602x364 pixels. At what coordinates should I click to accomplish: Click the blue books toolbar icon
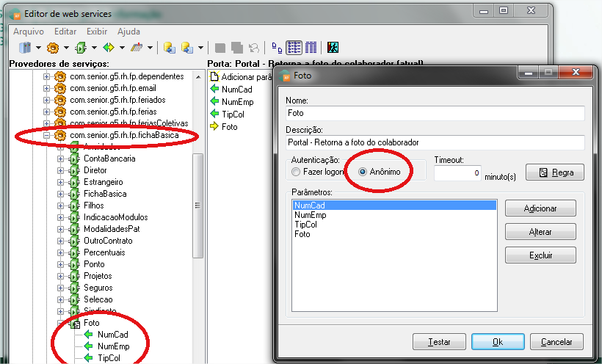[25, 48]
